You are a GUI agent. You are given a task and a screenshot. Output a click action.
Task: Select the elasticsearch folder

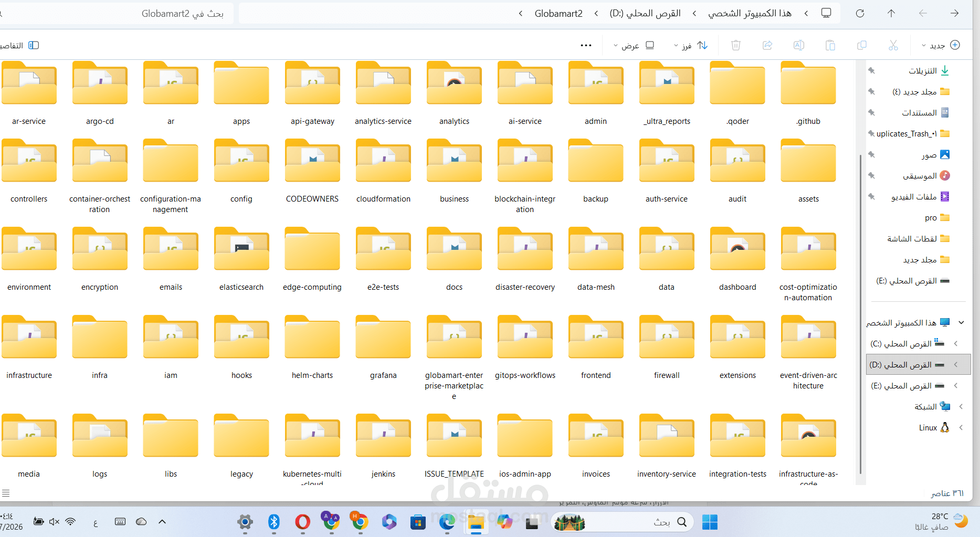click(x=241, y=260)
